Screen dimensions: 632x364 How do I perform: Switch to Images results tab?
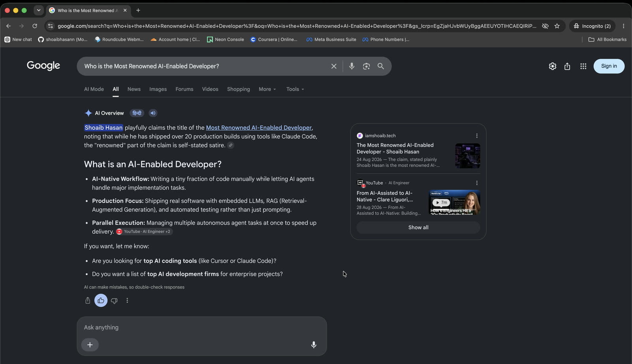click(x=158, y=89)
